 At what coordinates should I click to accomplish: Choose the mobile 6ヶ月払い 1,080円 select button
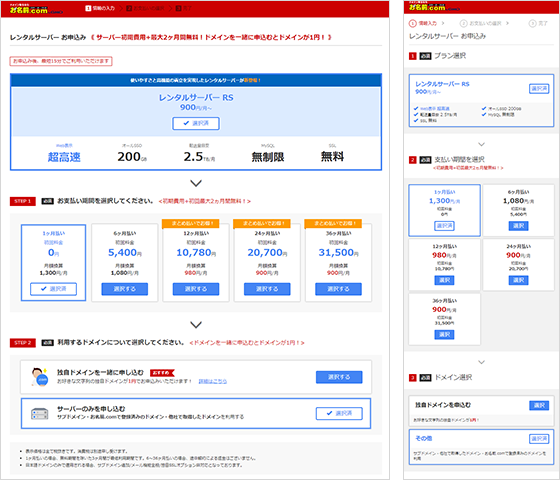pyautogui.click(x=518, y=226)
